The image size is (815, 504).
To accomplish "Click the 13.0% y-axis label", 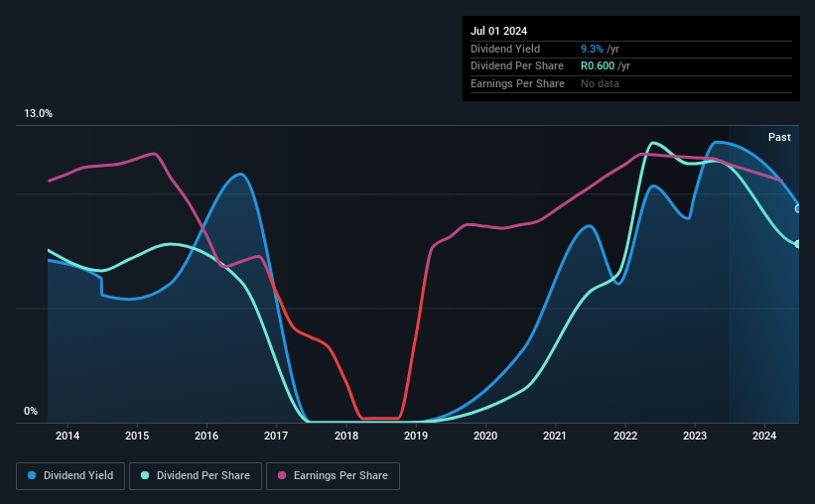I will (x=38, y=114).
